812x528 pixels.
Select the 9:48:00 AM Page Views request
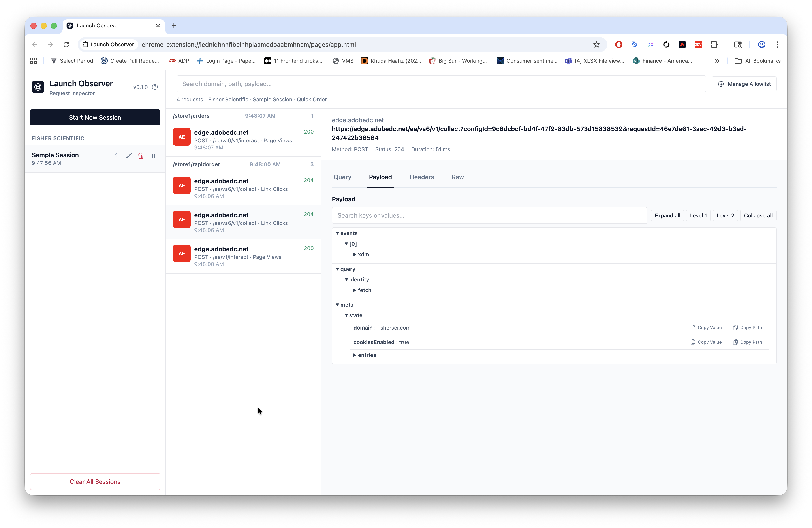pos(243,256)
